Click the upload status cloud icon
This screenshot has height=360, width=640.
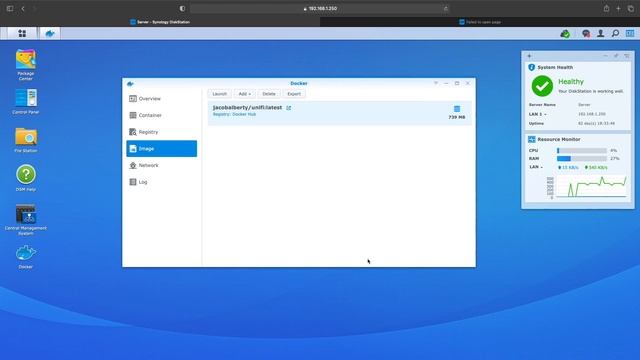point(565,33)
